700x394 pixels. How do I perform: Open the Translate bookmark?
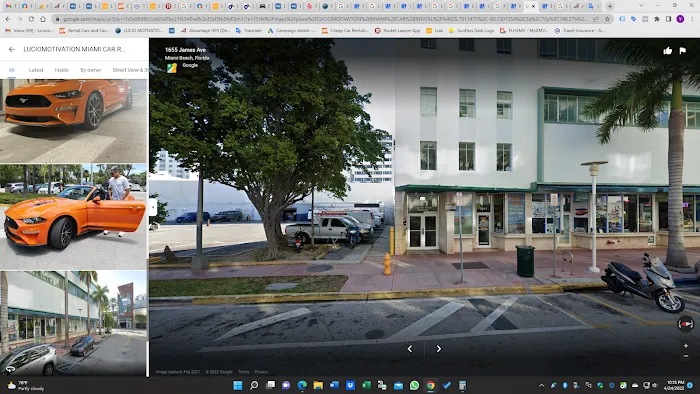click(249, 31)
